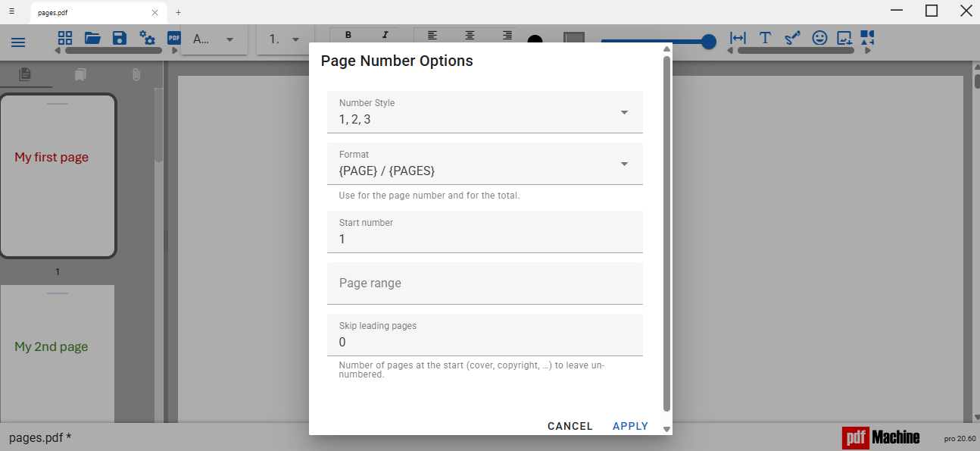This screenshot has width=980, height=451.
Task: Maximize the application window
Action: coord(932,11)
